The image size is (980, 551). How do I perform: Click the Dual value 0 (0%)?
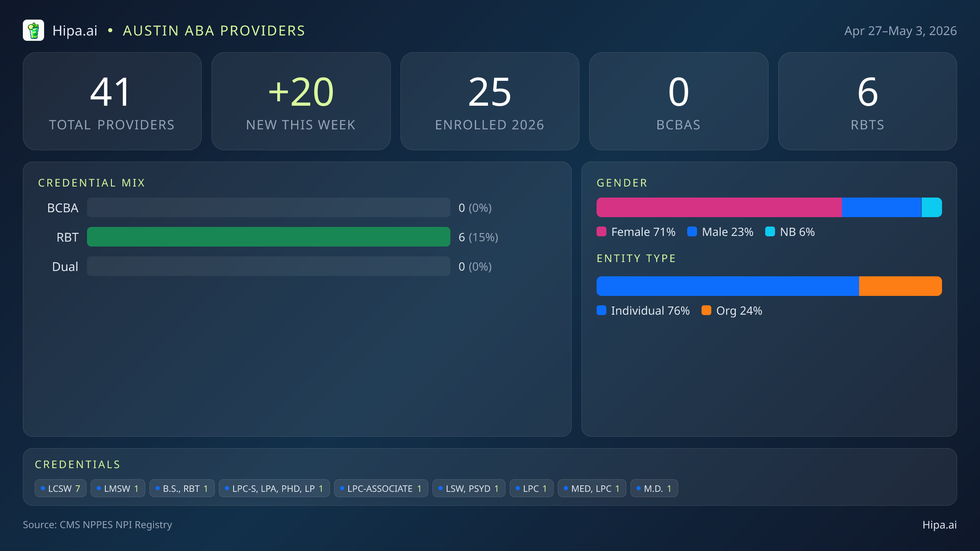(x=475, y=267)
